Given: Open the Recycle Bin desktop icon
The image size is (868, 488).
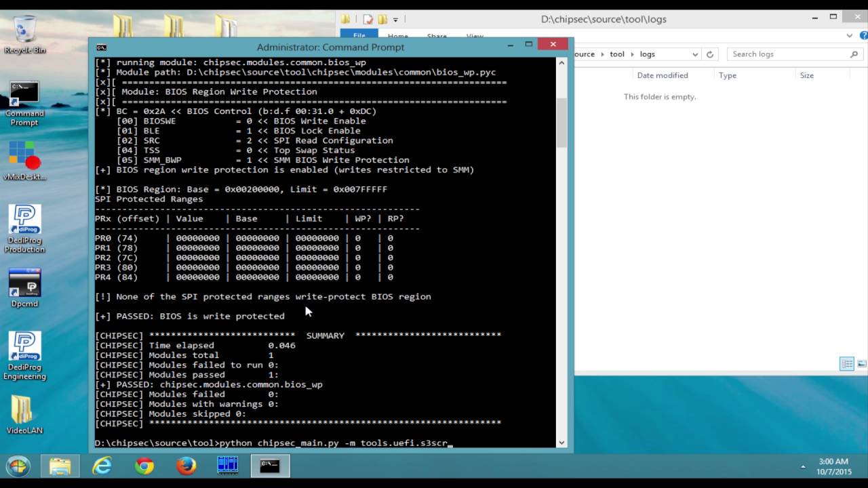Looking at the screenshot, I should 25,35.
